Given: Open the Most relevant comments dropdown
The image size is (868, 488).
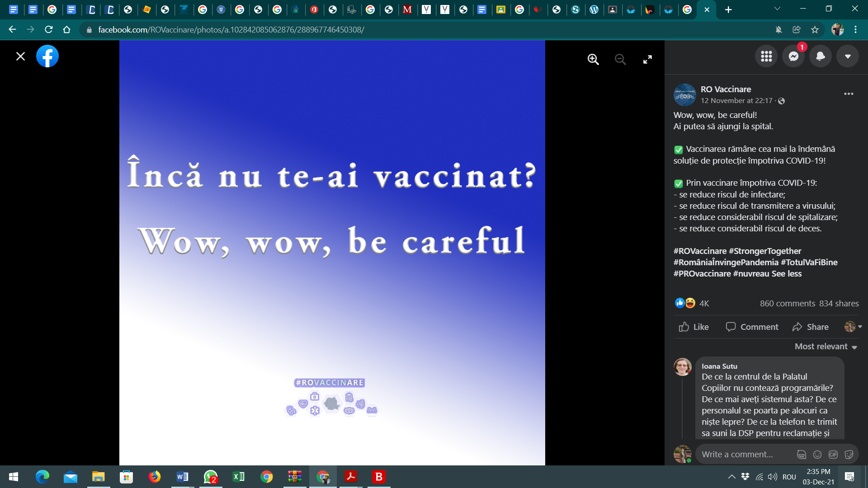Looking at the screenshot, I should coord(826,346).
